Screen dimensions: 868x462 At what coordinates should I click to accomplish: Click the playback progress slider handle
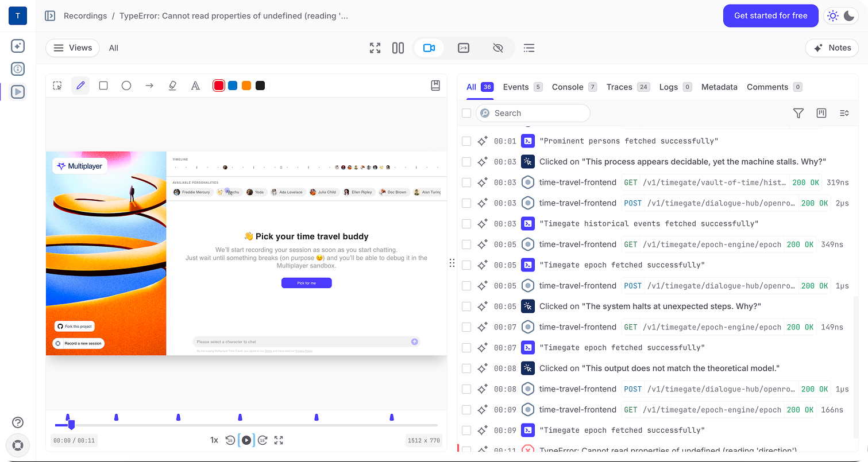[x=71, y=425]
